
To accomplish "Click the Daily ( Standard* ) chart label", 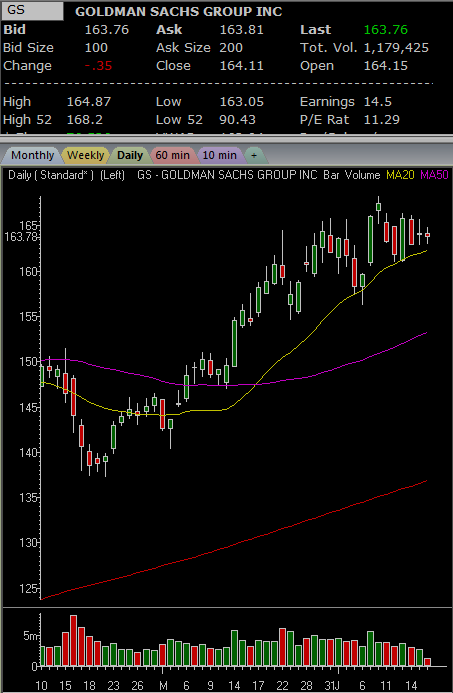I will point(51,175).
